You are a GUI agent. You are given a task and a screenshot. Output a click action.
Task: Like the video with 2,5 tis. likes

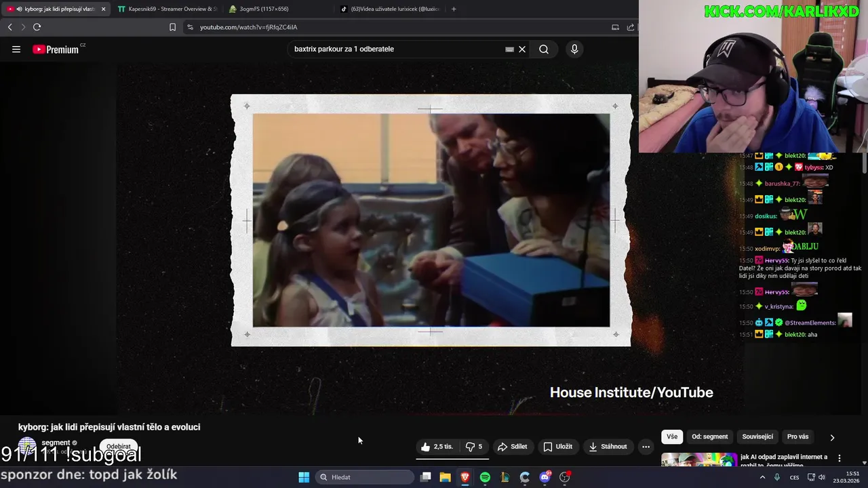[437, 447]
